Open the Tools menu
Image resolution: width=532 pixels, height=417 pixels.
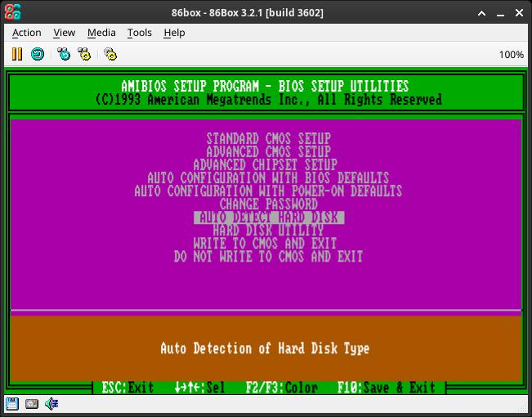[x=140, y=33]
